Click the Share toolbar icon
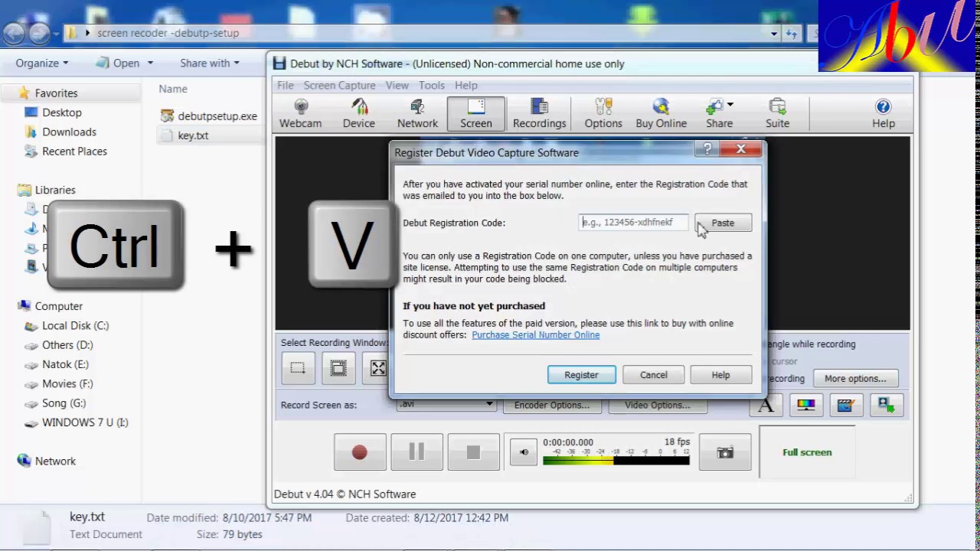 tap(719, 113)
